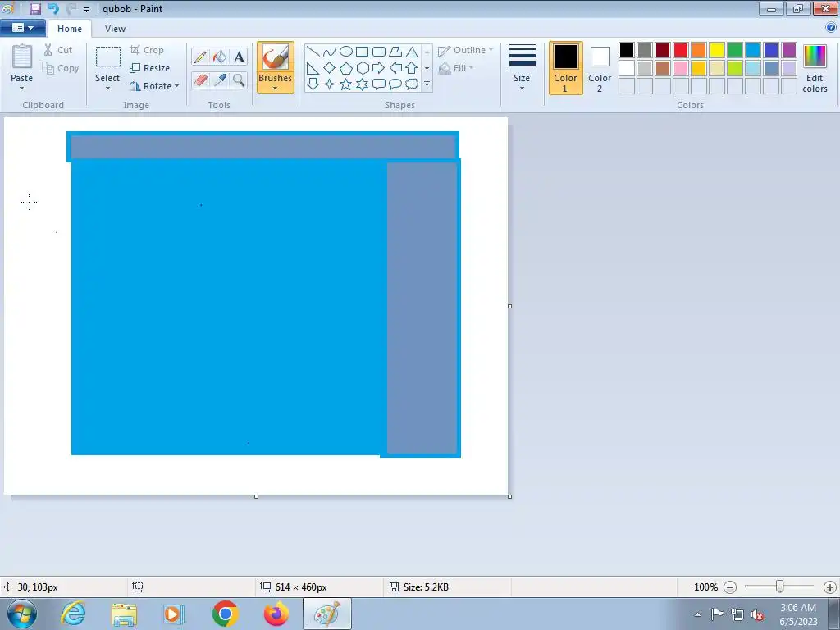The width and height of the screenshot is (840, 630).
Task: Pick the Right arrow shape
Action: [x=379, y=68]
